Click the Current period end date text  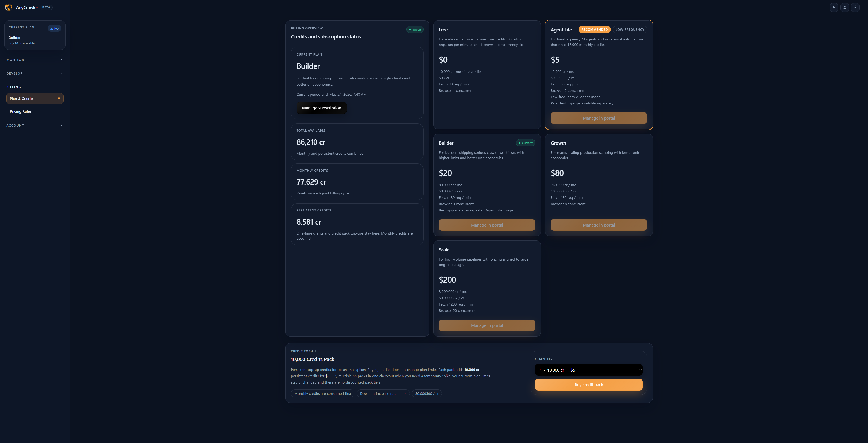click(331, 94)
